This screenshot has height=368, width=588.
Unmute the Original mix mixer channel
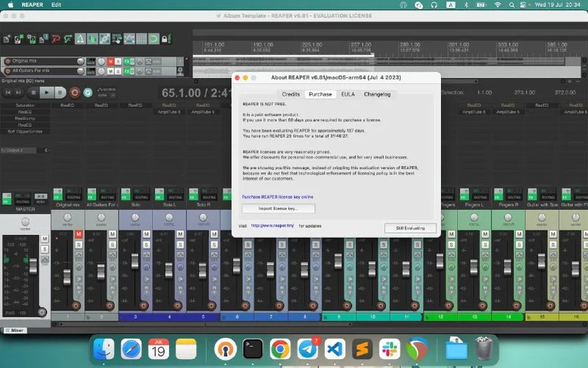pos(78,235)
